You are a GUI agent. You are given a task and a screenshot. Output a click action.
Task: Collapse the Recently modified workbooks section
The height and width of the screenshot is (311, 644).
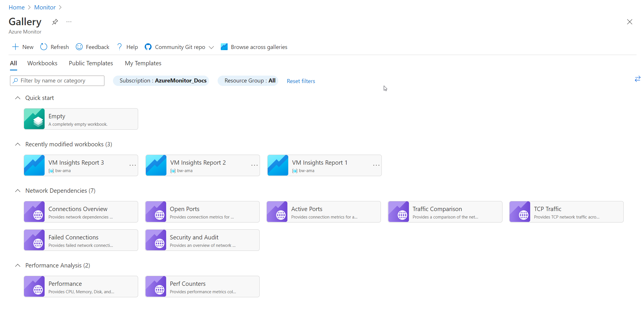coord(17,144)
